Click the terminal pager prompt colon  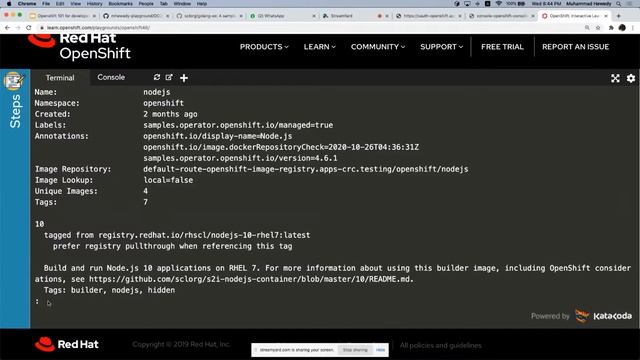point(37,301)
